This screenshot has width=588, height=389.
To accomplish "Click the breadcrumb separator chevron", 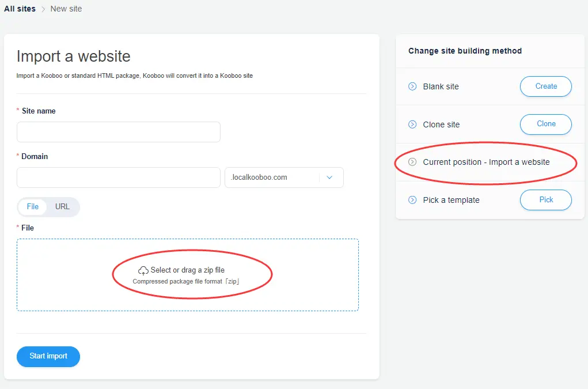I will 43,9.
